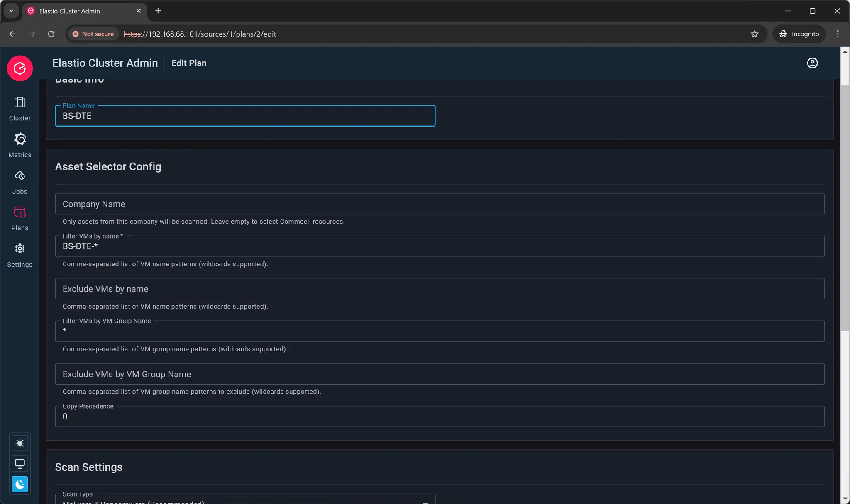This screenshot has height=504, width=850.
Task: Switch to light theme sun icon
Action: coord(20,443)
